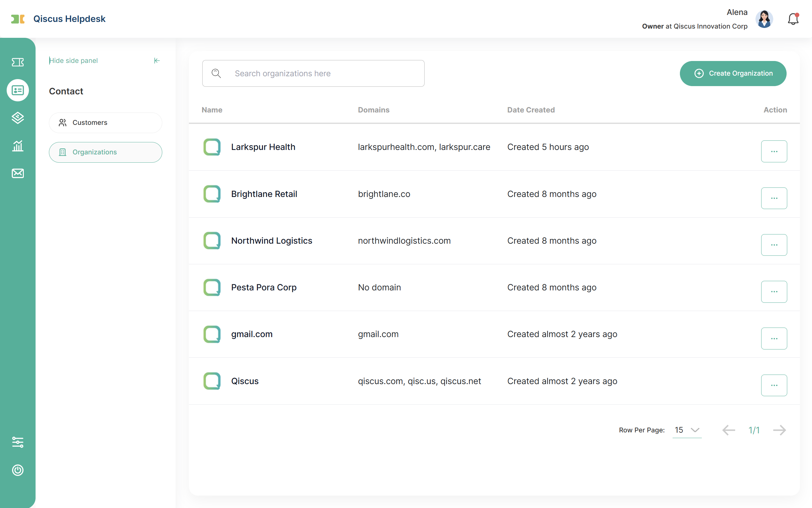Click the Date Created column header

(x=531, y=110)
